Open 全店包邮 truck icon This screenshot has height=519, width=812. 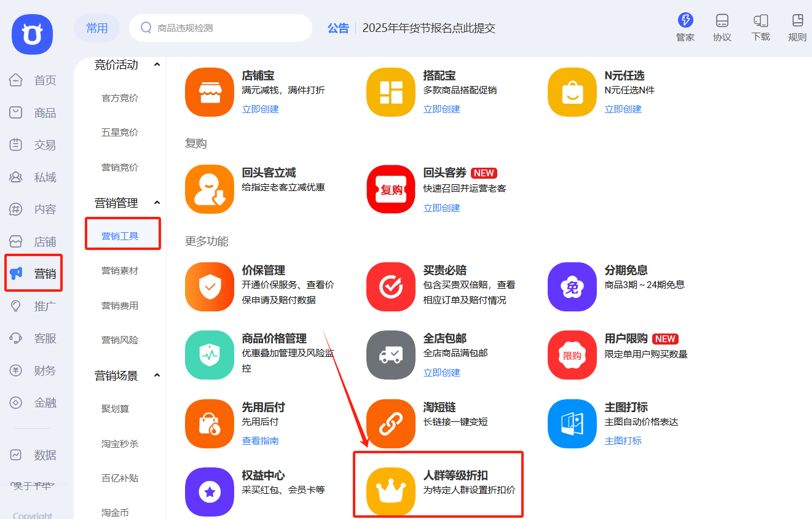click(391, 355)
